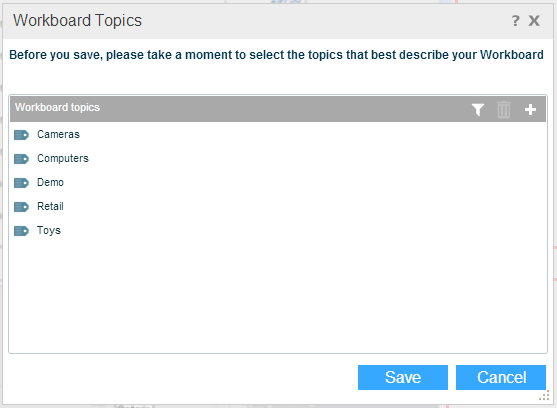Add a new topic with plus icon

pyautogui.click(x=530, y=109)
